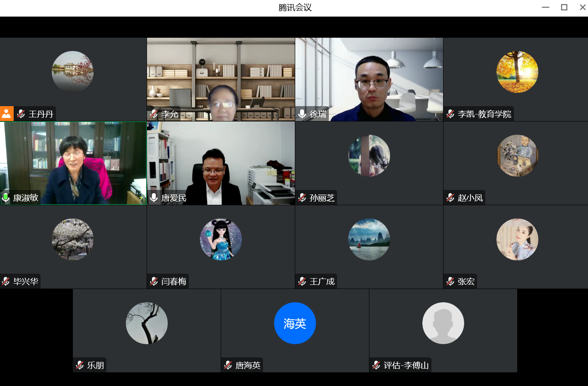Click 王广成's landscape avatar
This screenshot has height=386, width=588.
click(369, 239)
